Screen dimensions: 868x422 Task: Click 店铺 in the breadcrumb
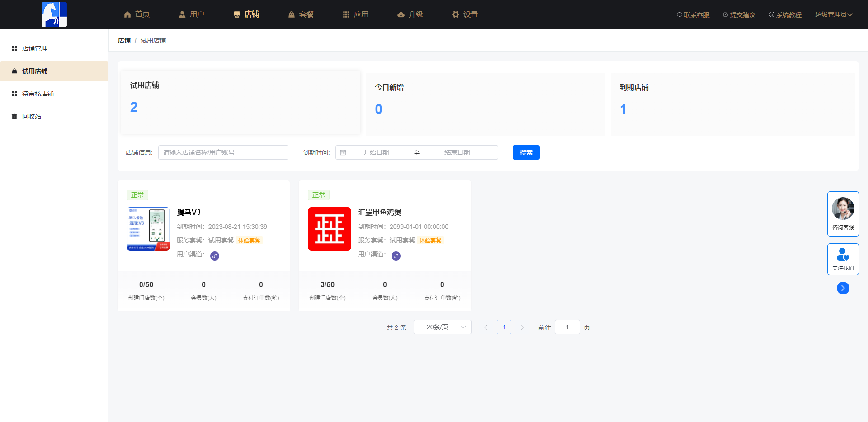pyautogui.click(x=124, y=40)
